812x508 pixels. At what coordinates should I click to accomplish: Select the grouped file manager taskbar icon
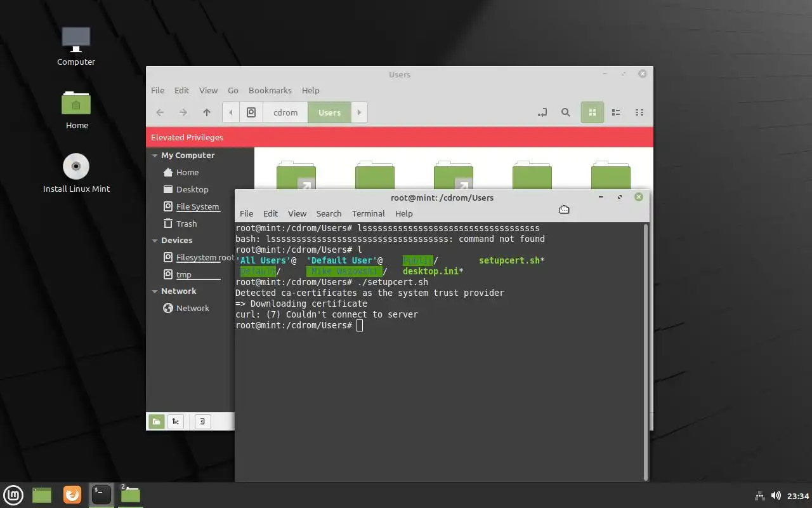tap(130, 495)
